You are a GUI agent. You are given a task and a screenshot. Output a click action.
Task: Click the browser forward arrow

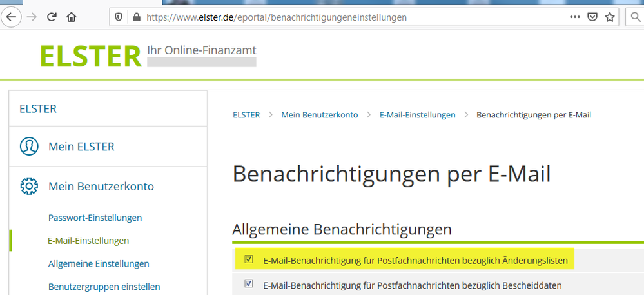[31, 17]
